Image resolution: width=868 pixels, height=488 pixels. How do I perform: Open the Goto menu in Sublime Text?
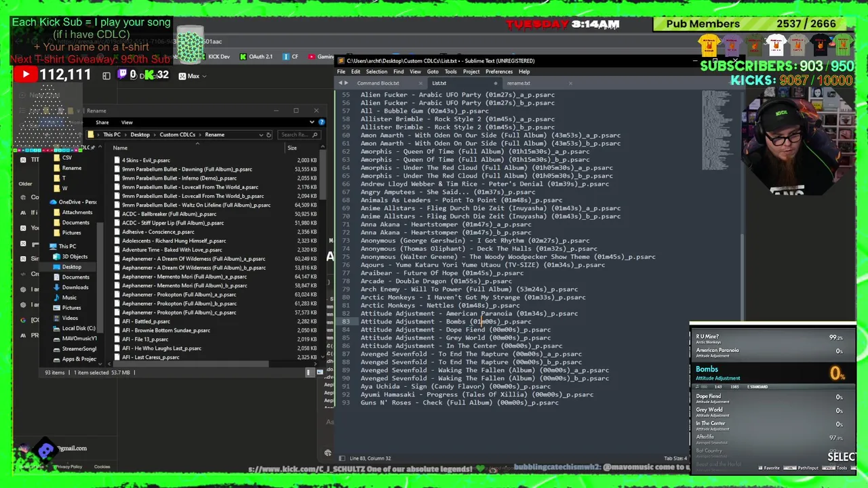(433, 72)
